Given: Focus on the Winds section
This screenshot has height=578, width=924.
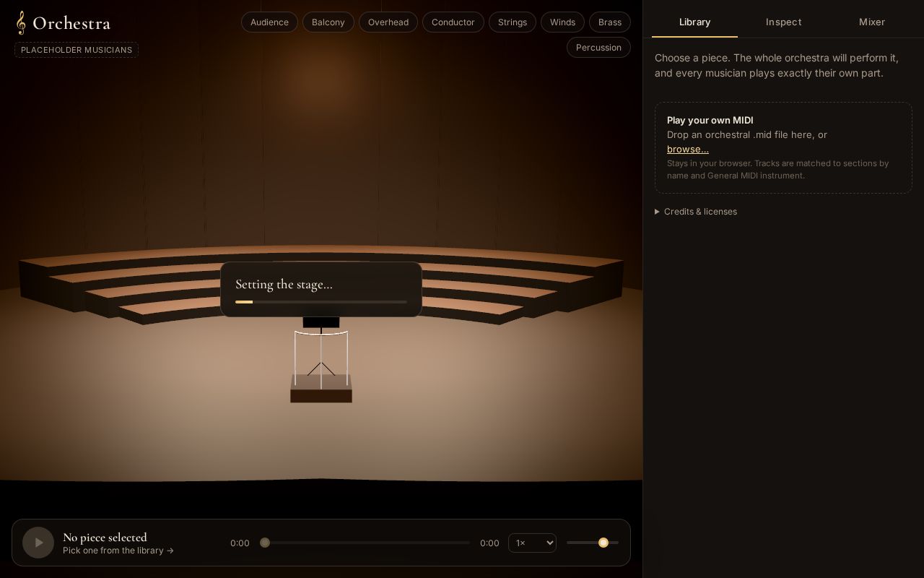Looking at the screenshot, I should coord(562,22).
